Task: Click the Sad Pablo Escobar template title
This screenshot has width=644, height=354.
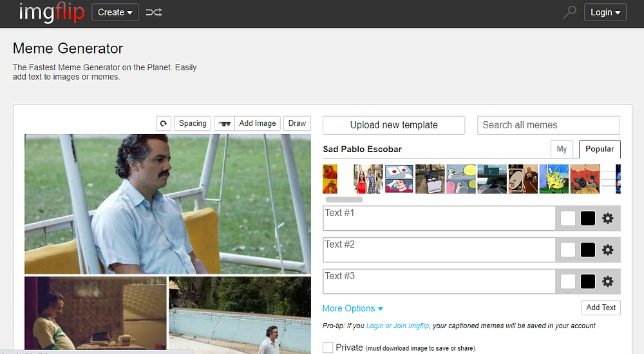Action: click(x=362, y=149)
